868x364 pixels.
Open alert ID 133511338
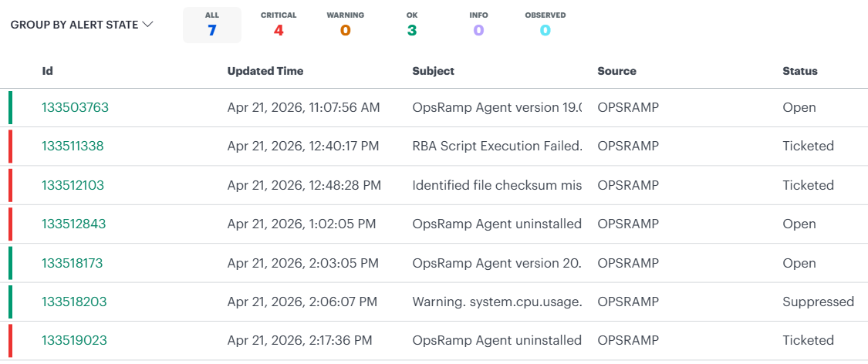click(x=73, y=147)
